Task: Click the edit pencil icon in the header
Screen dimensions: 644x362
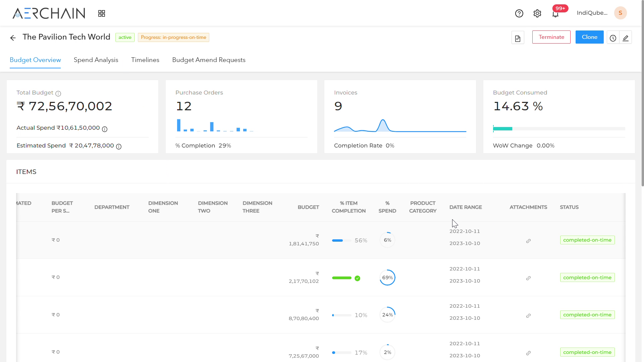Action: [626, 38]
